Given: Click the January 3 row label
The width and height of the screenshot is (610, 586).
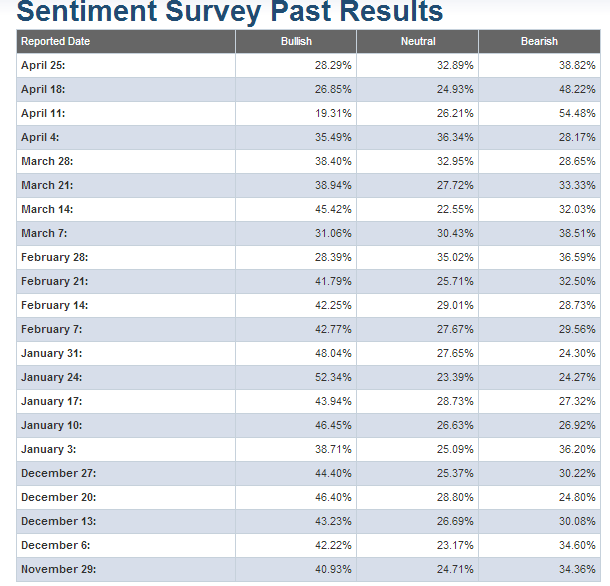Looking at the screenshot, I should coord(49,449).
